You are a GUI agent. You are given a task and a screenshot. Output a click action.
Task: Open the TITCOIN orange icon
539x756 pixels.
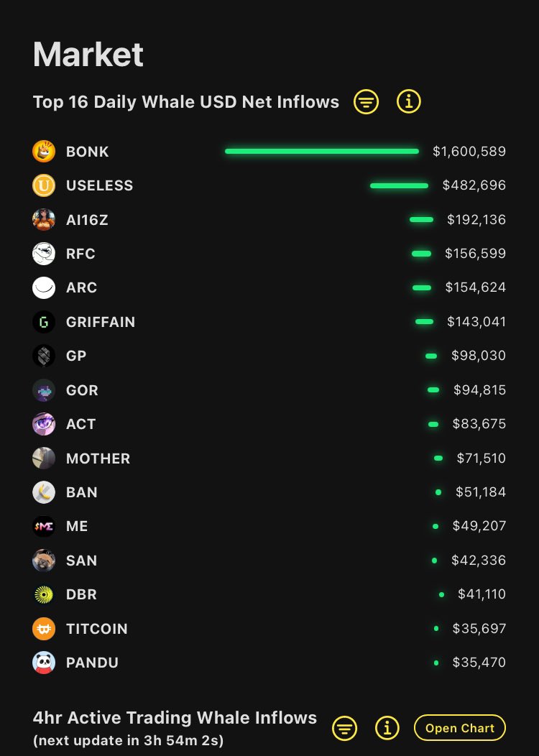pos(44,629)
